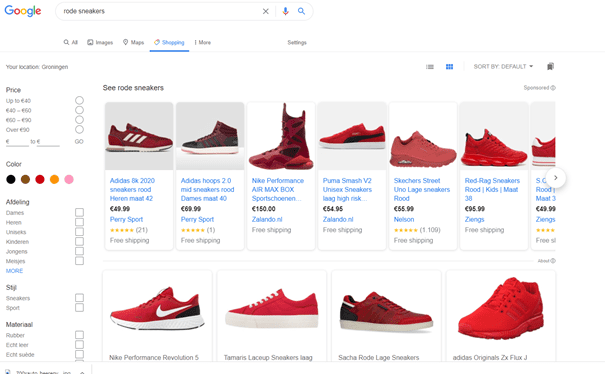Check the Kinderen checkbox

tap(79, 242)
